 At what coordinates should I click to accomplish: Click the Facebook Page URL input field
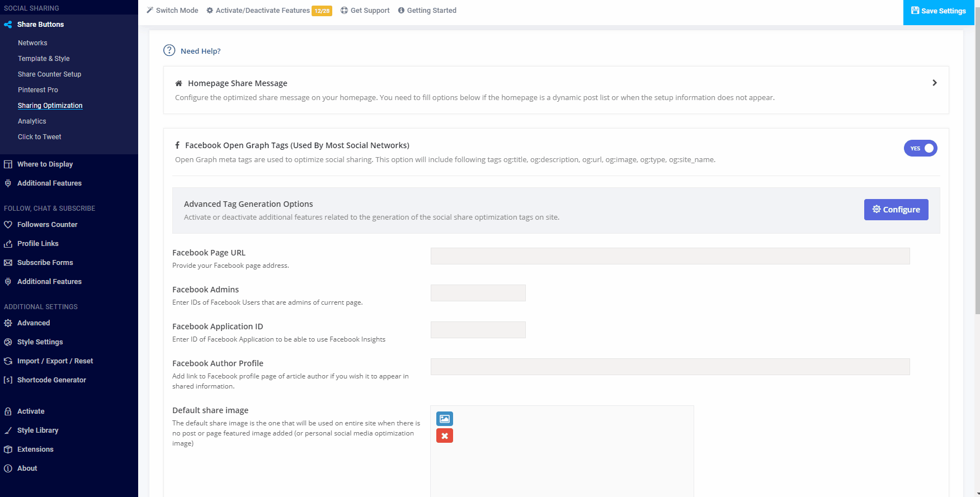[670, 256]
